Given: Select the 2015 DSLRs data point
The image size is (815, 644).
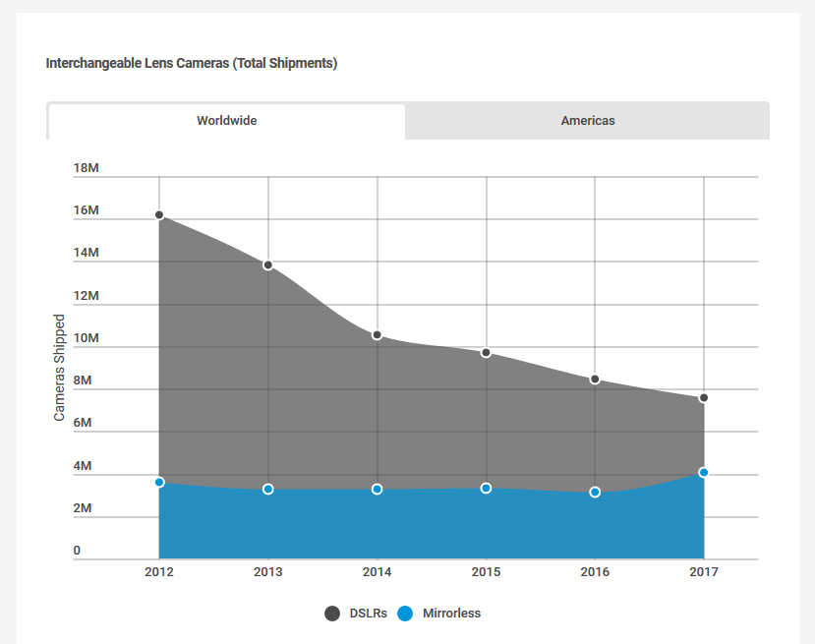Looking at the screenshot, I should 486,352.
